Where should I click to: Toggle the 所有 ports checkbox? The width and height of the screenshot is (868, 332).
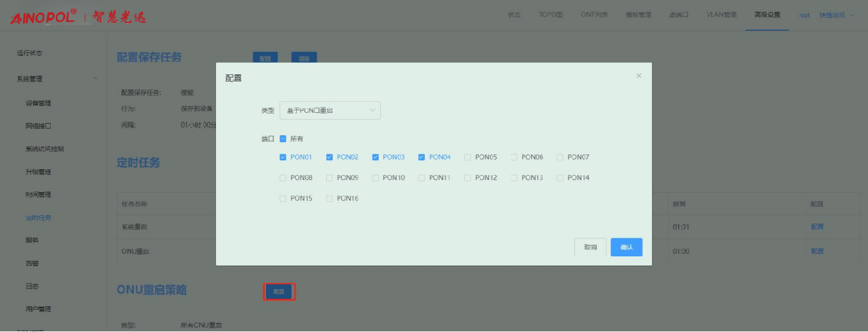(x=283, y=139)
